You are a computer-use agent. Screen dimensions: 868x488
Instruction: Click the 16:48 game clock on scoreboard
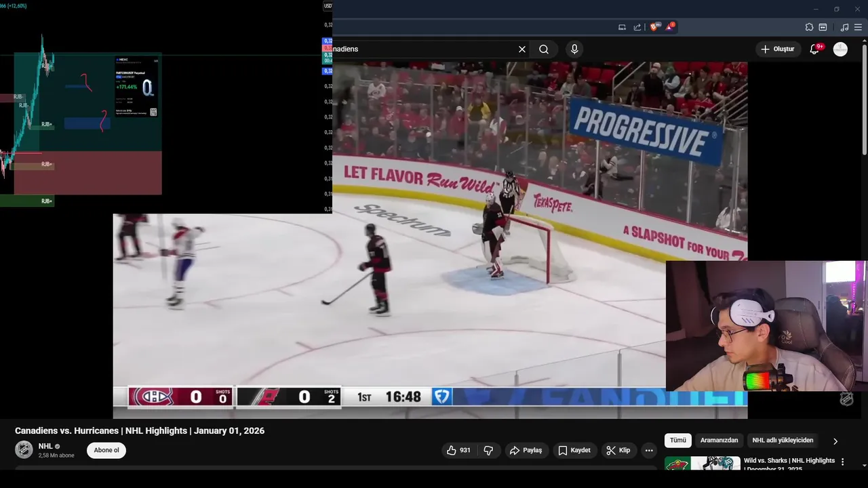point(403,397)
